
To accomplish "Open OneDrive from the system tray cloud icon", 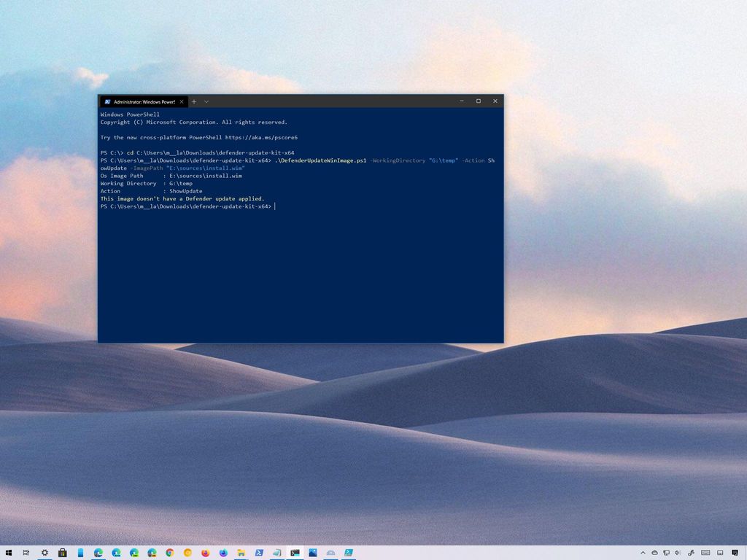I will 655,553.
